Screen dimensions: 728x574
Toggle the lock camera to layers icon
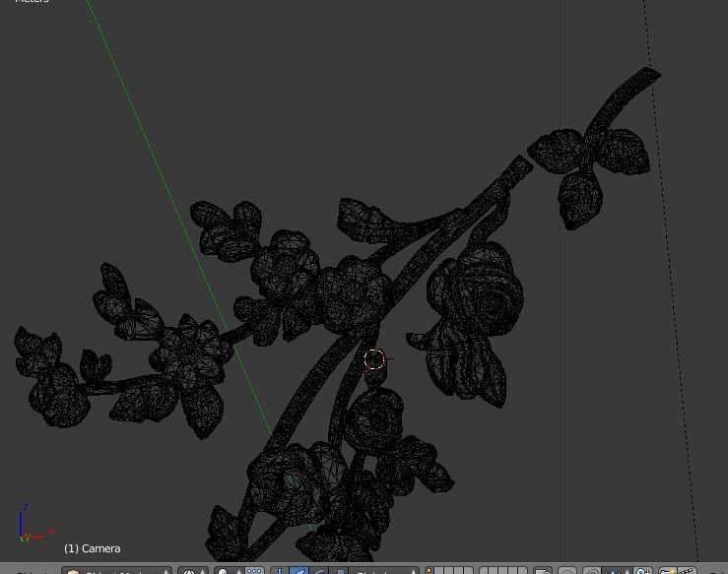542,571
